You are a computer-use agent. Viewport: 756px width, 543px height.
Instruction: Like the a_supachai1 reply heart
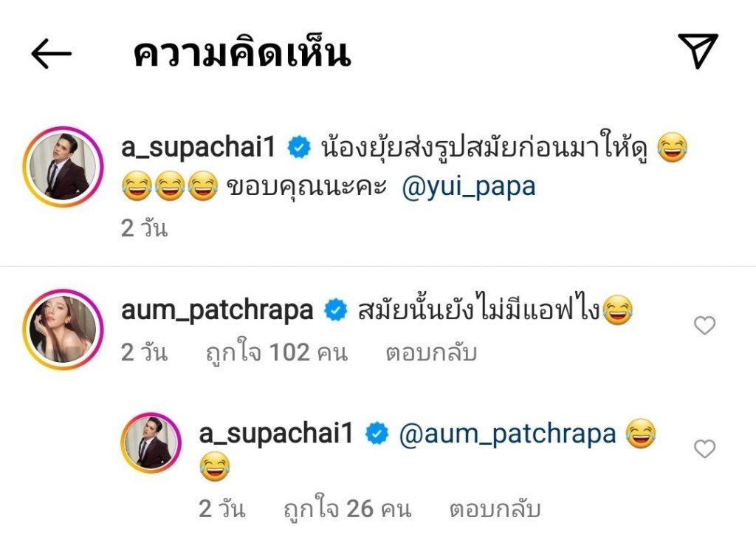pos(704,449)
